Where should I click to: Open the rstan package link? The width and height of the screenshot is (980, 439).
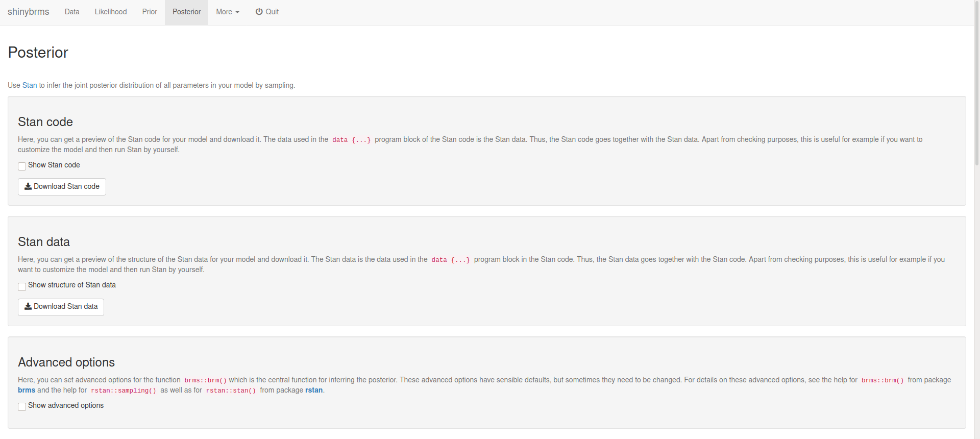tap(314, 391)
